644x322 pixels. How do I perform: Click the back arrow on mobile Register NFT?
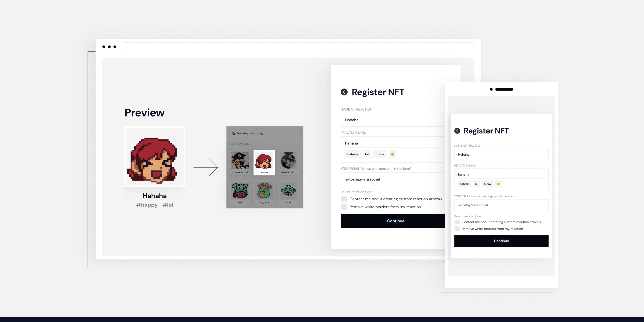click(457, 131)
